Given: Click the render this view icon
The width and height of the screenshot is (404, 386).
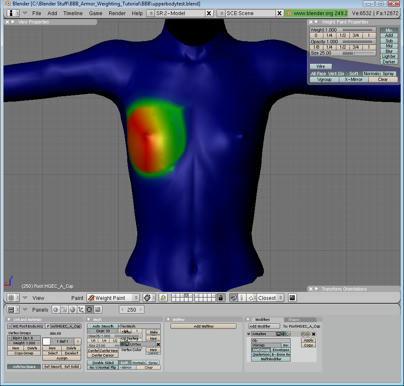Looking at the screenshot, I should 292,298.
